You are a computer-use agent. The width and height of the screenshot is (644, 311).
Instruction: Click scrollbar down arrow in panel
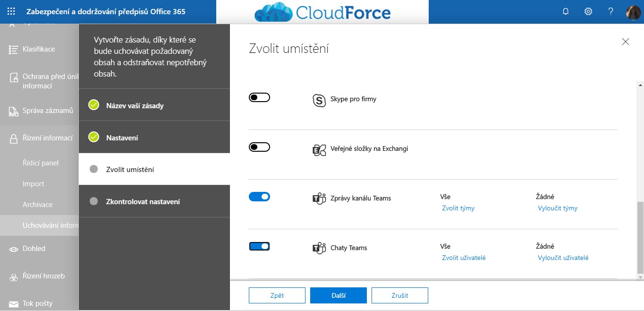[x=640, y=276]
